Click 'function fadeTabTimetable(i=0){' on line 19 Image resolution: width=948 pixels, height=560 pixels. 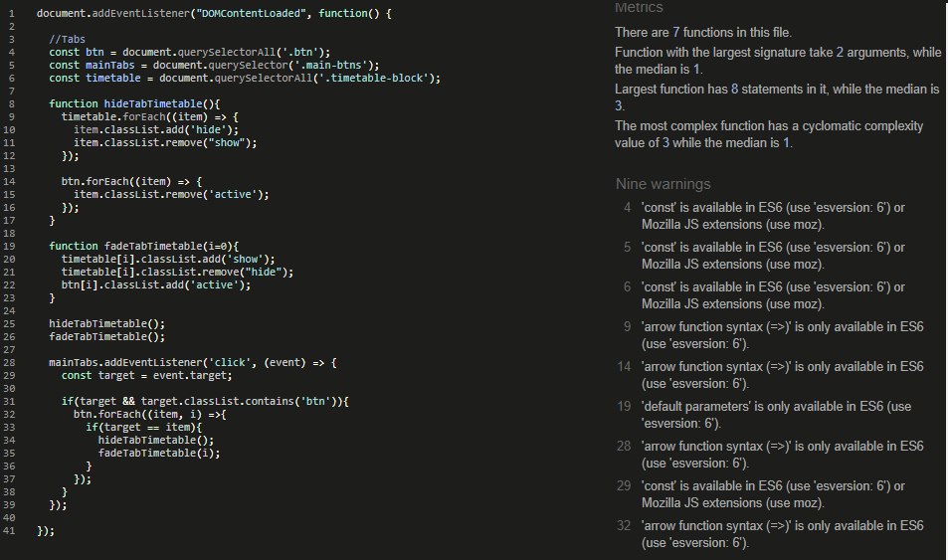(x=144, y=246)
